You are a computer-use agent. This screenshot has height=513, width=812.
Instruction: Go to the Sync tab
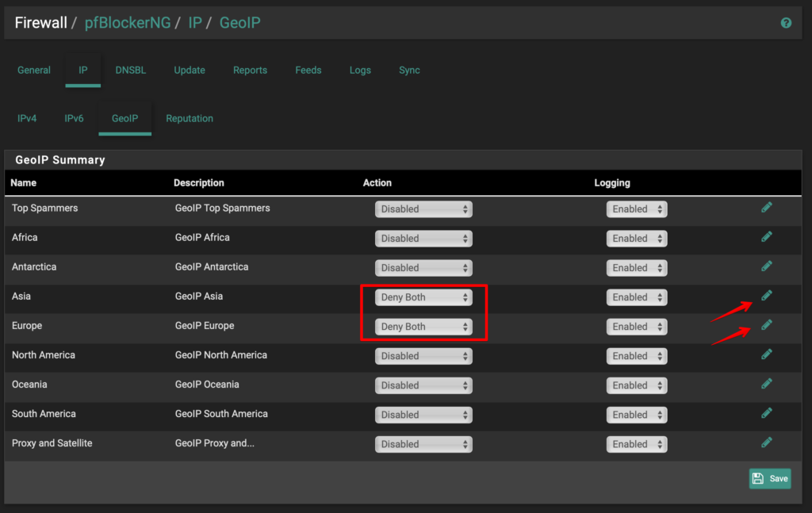[409, 71]
